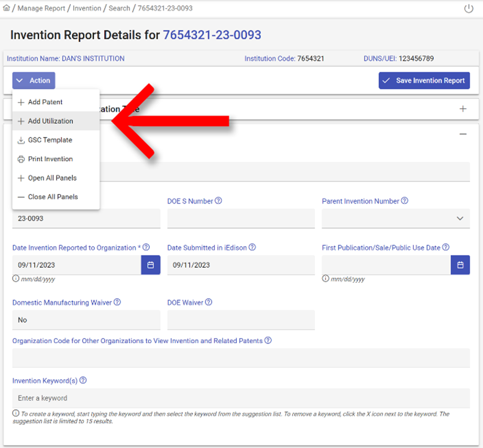Select GSC Template menu option
The height and width of the screenshot is (448, 483).
[50, 140]
